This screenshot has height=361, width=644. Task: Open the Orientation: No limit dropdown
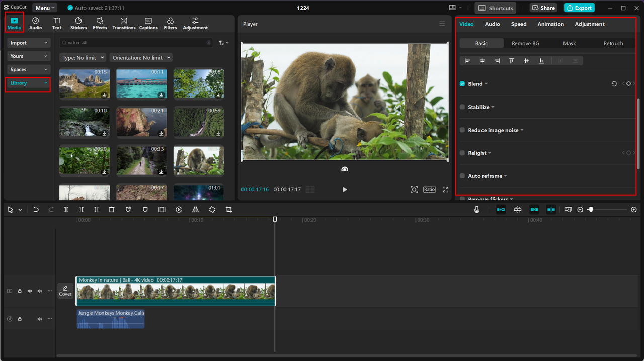pyautogui.click(x=141, y=58)
